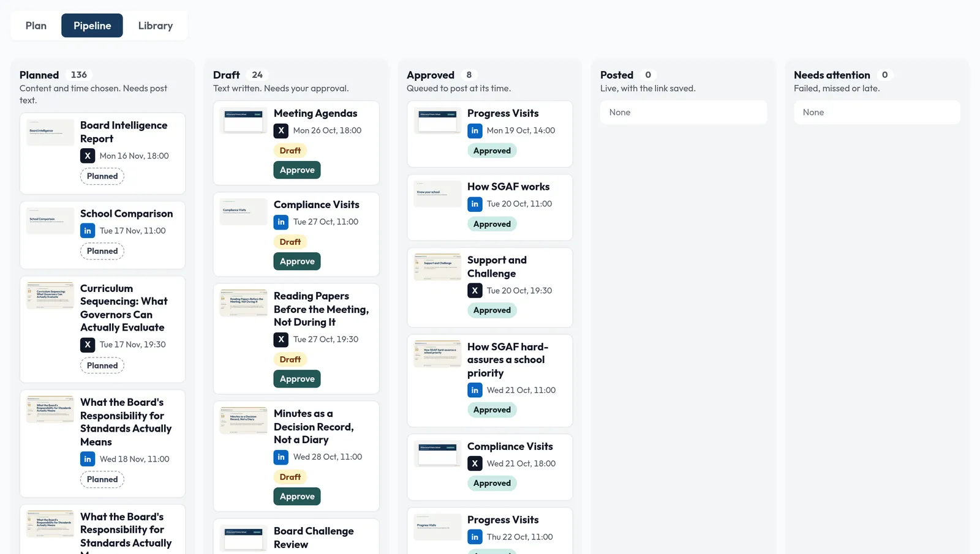Open the Curriculum Sequencing thumbnail
Screen dimensions: 980x554
pyautogui.click(x=50, y=296)
